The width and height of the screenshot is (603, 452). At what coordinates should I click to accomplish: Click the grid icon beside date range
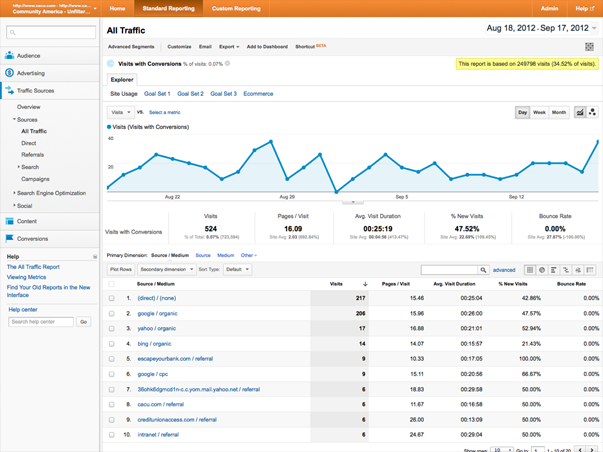(589, 47)
